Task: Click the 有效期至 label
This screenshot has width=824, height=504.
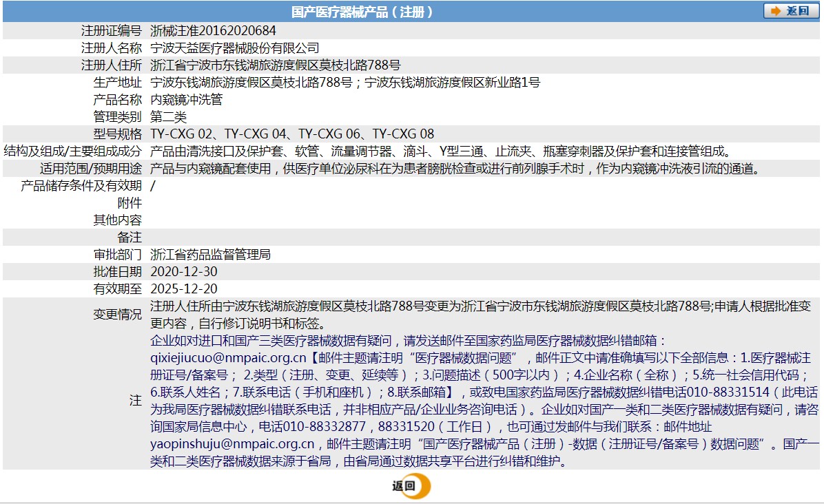Action: (117, 288)
